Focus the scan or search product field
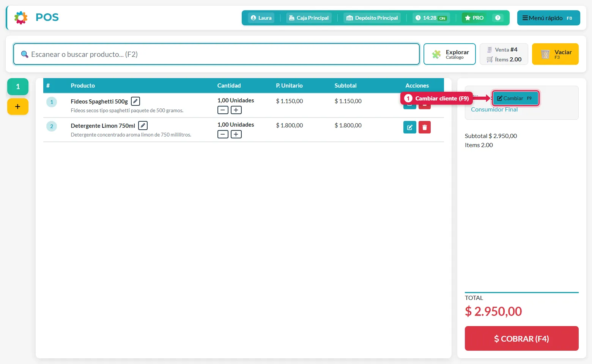 216,54
